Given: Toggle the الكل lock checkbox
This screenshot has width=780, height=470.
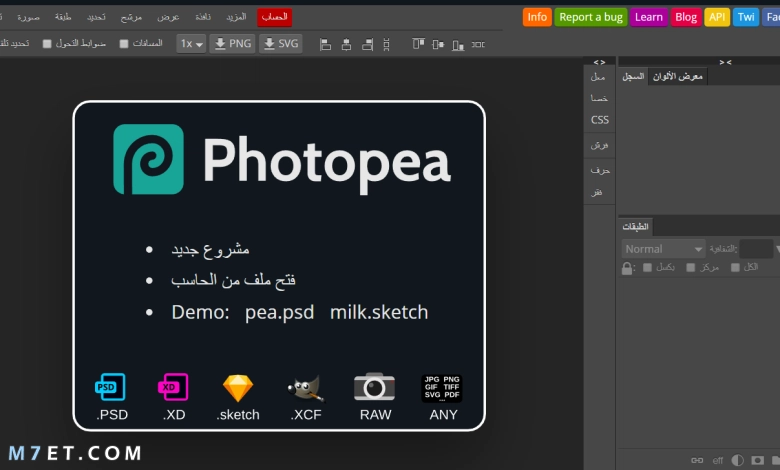Looking at the screenshot, I should [x=735, y=268].
